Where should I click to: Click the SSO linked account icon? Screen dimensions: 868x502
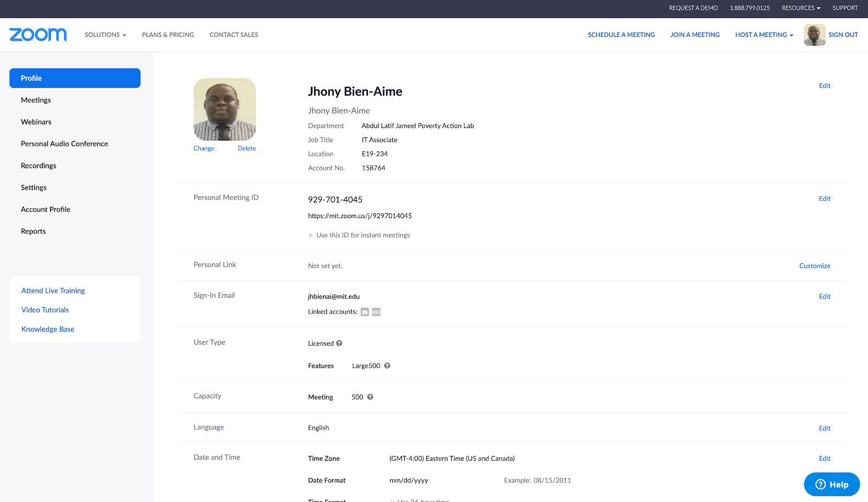pos(376,312)
